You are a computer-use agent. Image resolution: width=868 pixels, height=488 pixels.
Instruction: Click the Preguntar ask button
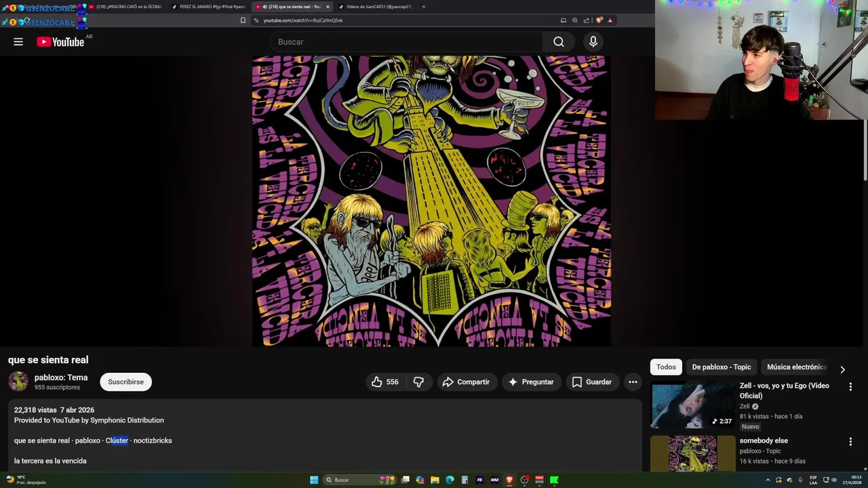(531, 382)
